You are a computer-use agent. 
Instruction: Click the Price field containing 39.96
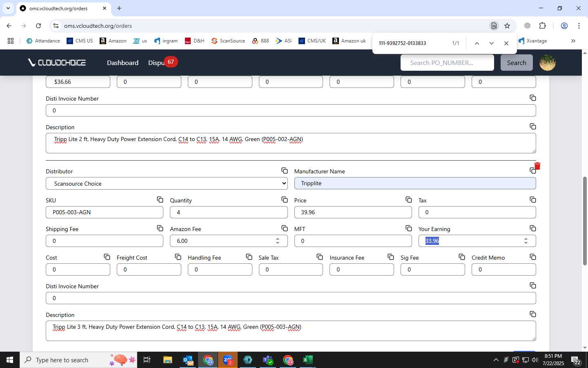[353, 212]
